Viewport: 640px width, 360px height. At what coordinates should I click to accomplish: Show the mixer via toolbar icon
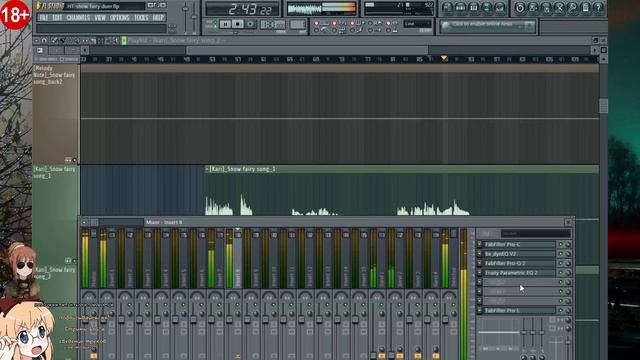tap(500, 7)
